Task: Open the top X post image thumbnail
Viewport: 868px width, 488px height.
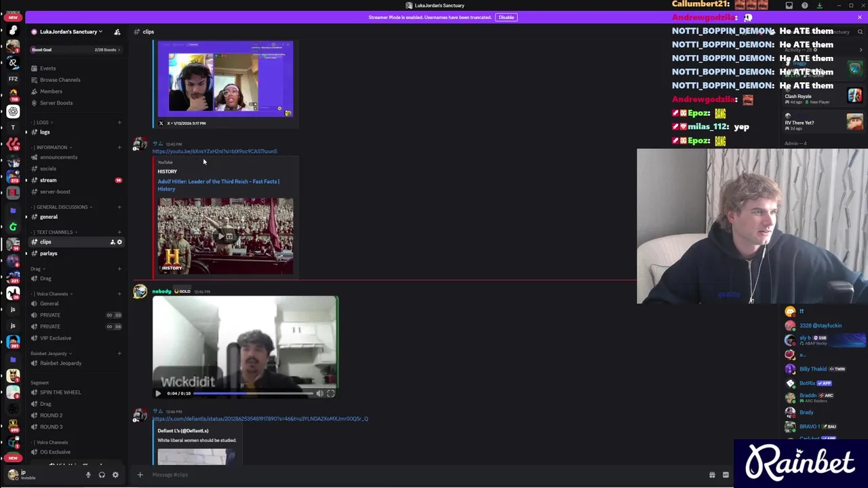Action: [x=226, y=79]
